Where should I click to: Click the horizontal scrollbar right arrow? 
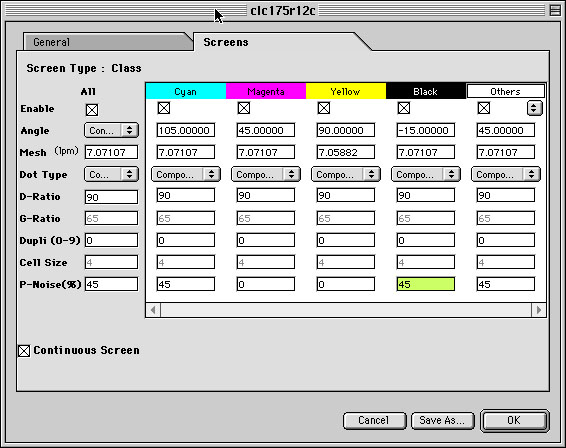[539, 310]
